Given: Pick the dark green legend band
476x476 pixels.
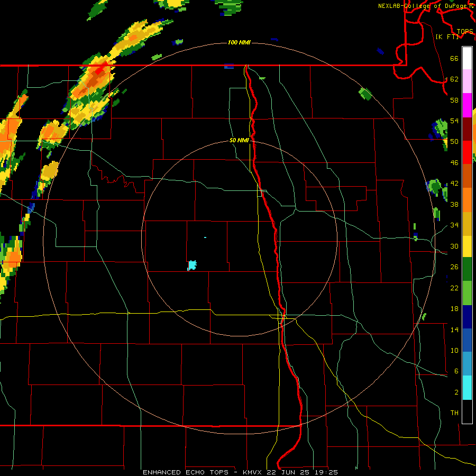Looking at the screenshot, I should (467, 269).
